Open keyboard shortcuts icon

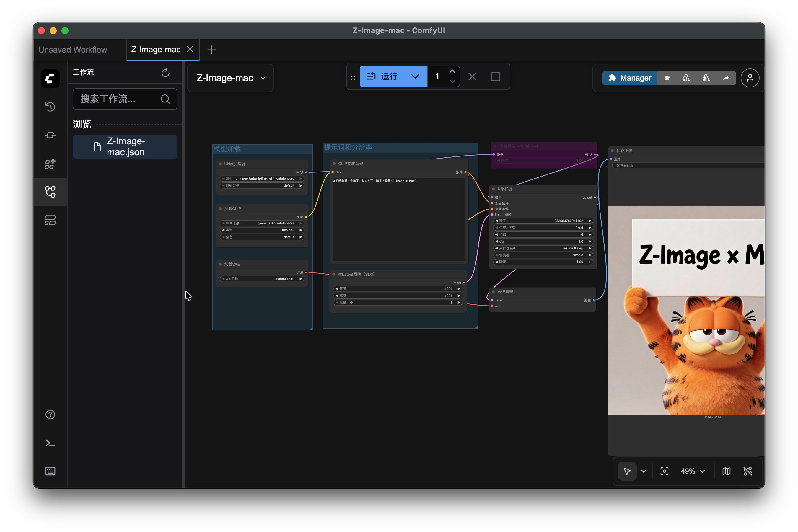coord(50,471)
